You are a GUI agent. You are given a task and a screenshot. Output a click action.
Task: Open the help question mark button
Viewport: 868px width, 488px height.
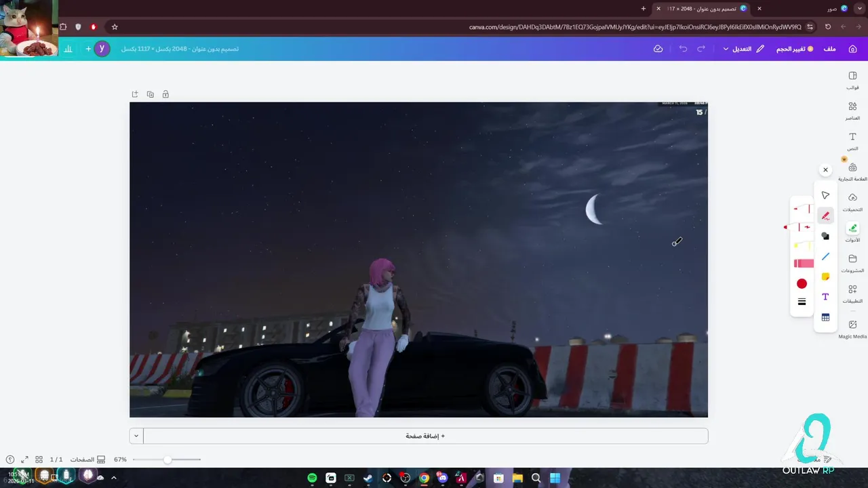click(9, 460)
